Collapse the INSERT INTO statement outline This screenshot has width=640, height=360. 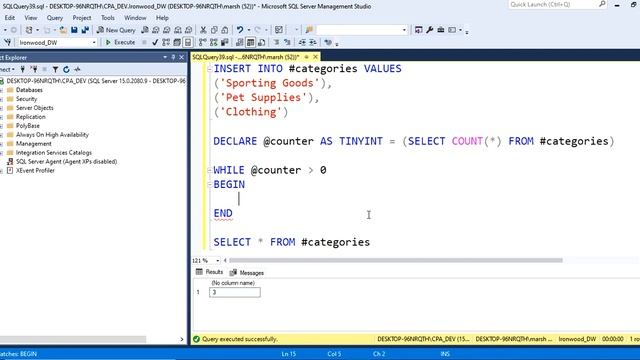[x=209, y=69]
